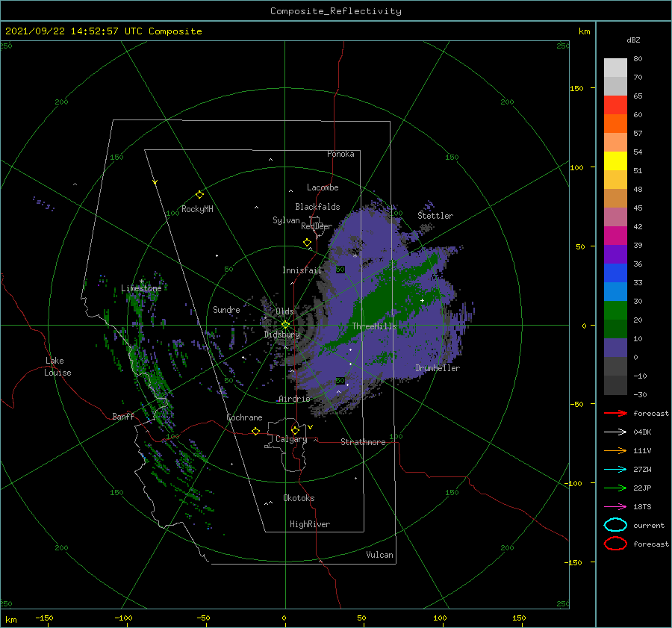Select the light gray 70-80 dBZ swatch
The width and height of the screenshot is (672, 628).
(615, 68)
